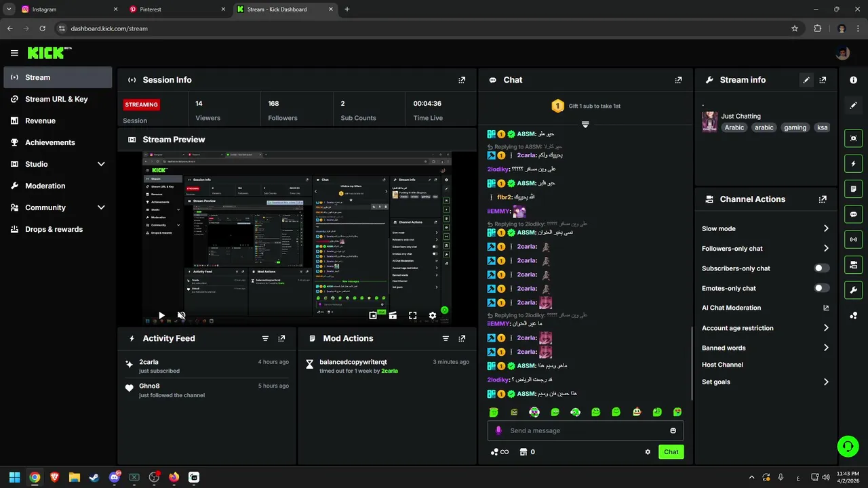868x488 pixels.
Task: Collapse the gift sub leaderboard banner in chat
Action: click(x=585, y=125)
